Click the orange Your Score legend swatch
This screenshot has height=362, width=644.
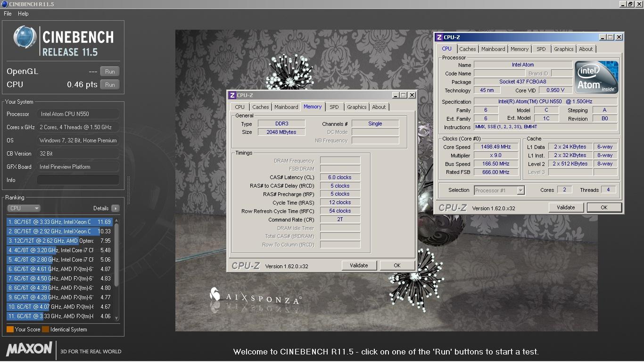coord(10,329)
